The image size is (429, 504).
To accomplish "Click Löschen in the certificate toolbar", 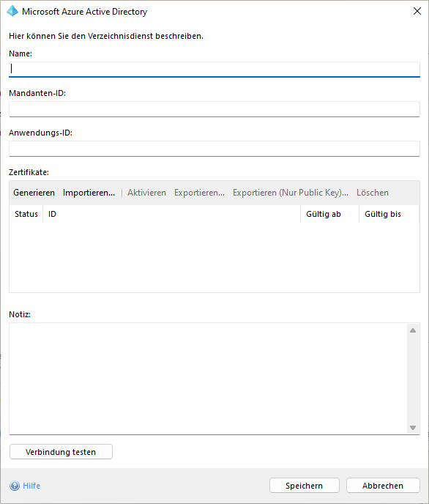I will 373,193.
